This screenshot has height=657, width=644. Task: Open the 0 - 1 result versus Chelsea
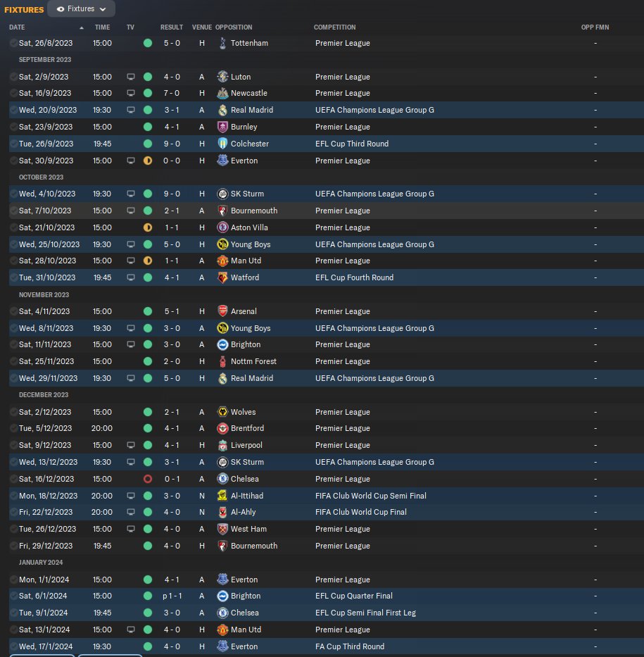click(172, 479)
